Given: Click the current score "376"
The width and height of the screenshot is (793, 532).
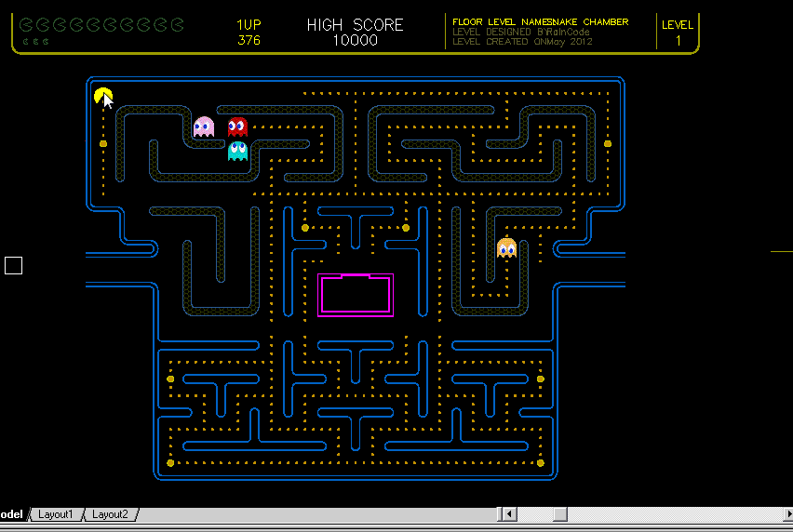Looking at the screenshot, I should pyautogui.click(x=249, y=40).
